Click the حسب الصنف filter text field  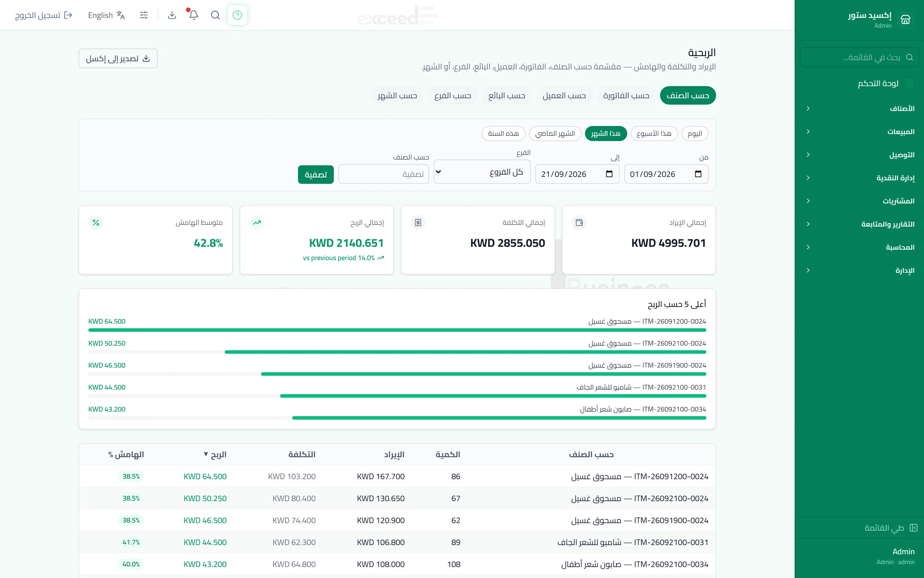[383, 174]
